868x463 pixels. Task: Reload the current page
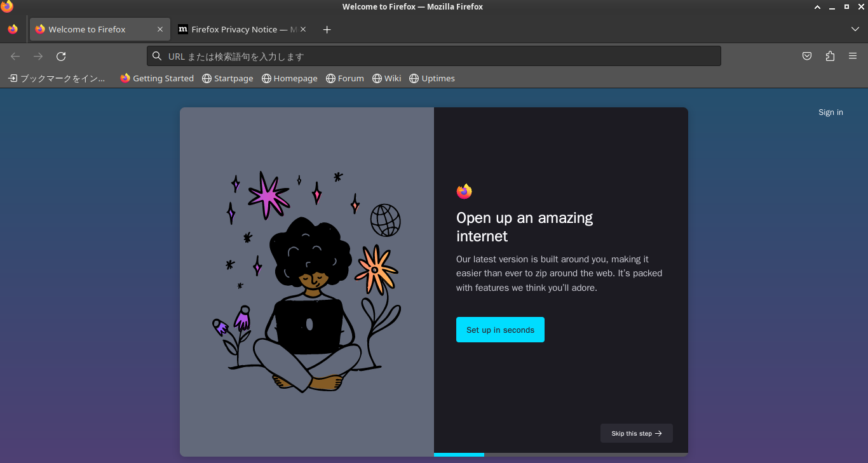[x=61, y=57]
